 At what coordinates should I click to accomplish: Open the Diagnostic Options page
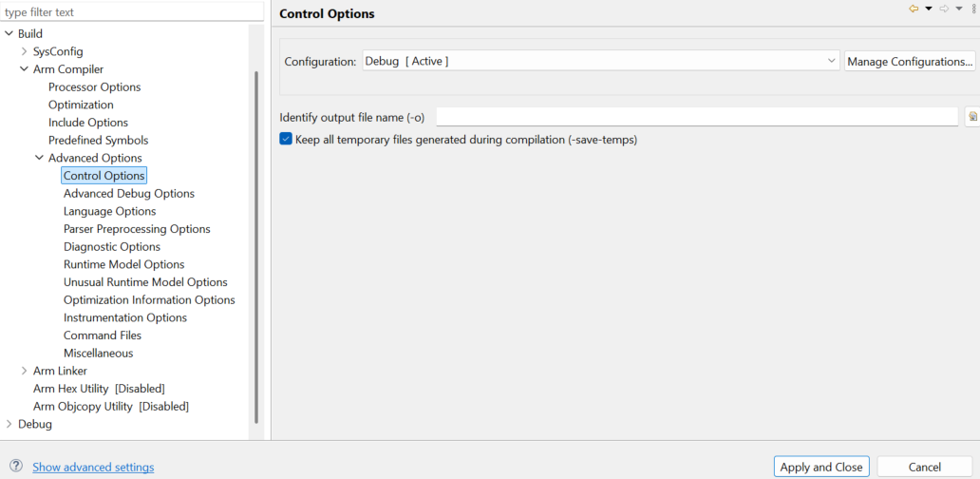112,246
